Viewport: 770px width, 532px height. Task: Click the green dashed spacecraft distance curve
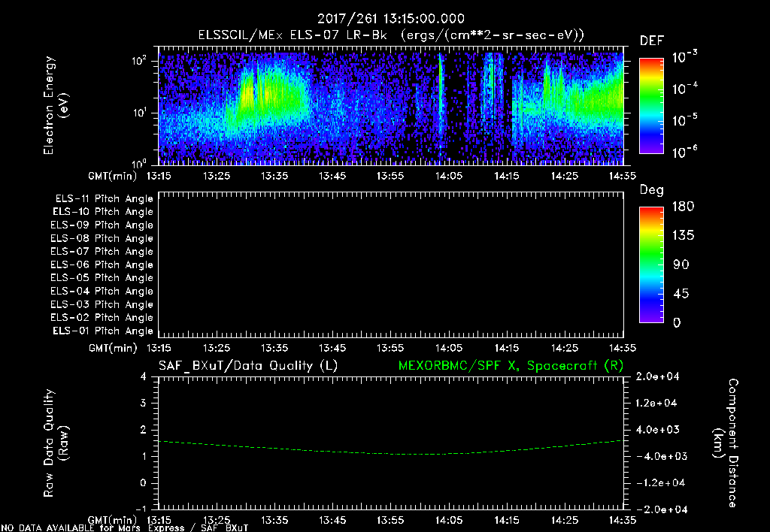click(390, 453)
